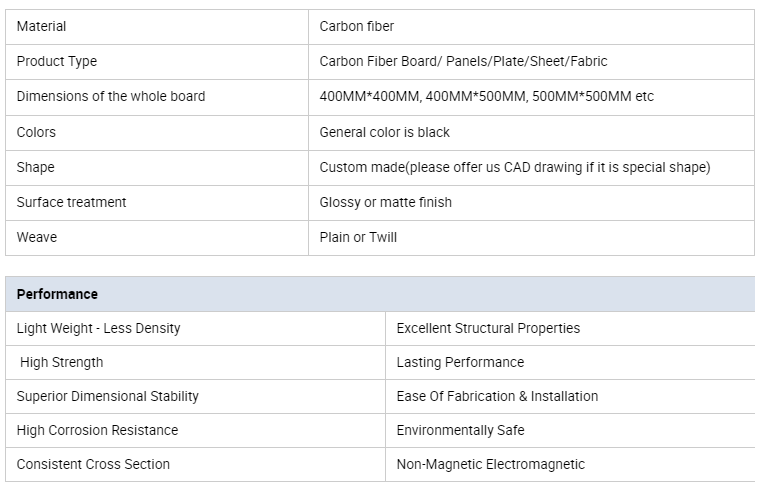Click Excellent Structural Properties cell

point(570,329)
